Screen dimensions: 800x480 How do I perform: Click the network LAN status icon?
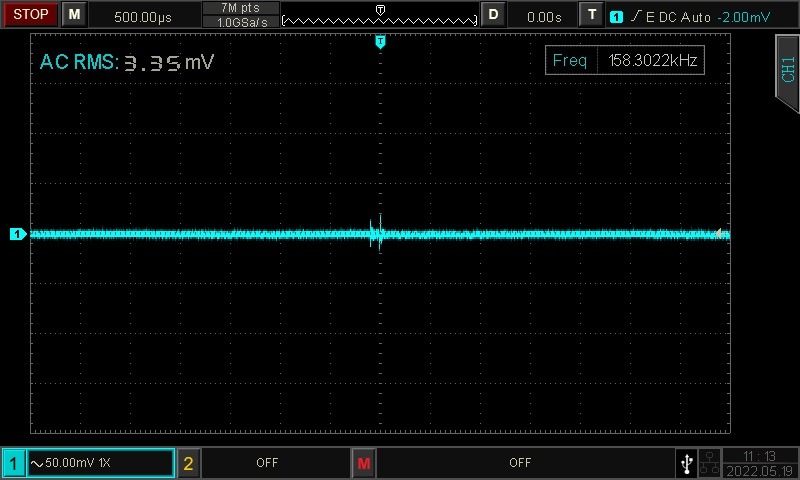[x=709, y=463]
